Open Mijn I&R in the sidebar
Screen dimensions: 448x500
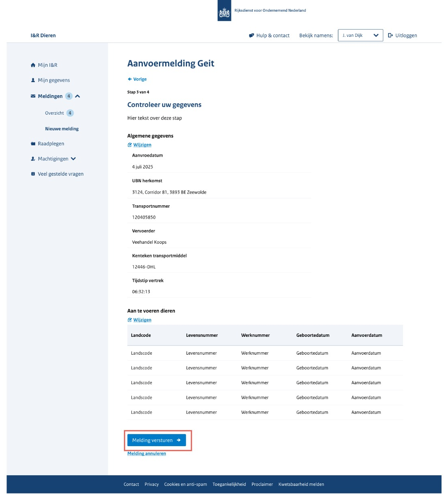point(47,65)
